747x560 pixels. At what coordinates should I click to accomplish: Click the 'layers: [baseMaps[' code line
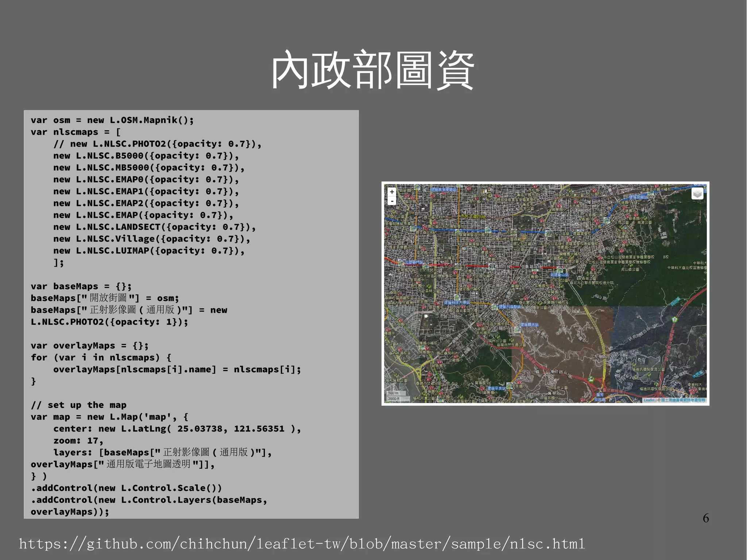pyautogui.click(x=163, y=452)
